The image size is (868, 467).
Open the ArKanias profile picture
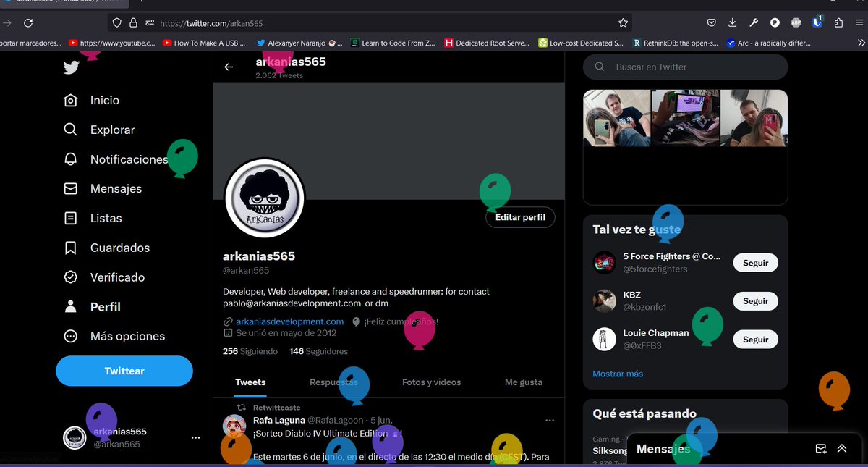(x=265, y=197)
